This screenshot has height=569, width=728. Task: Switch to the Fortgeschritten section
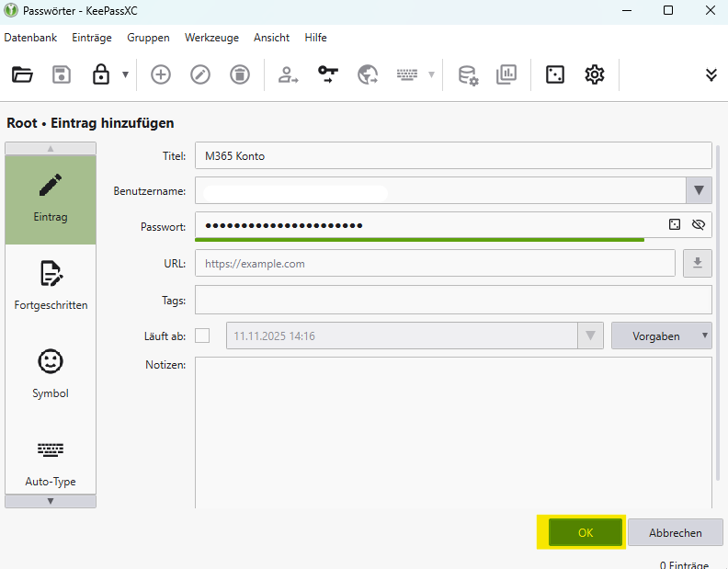coord(51,287)
